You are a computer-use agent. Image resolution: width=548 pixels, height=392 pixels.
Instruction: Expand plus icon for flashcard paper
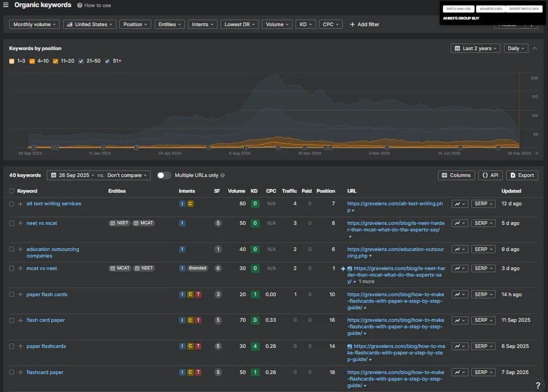21,372
